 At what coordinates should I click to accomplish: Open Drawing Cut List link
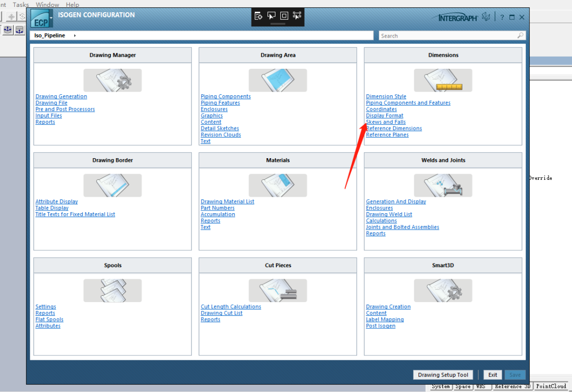coord(221,313)
